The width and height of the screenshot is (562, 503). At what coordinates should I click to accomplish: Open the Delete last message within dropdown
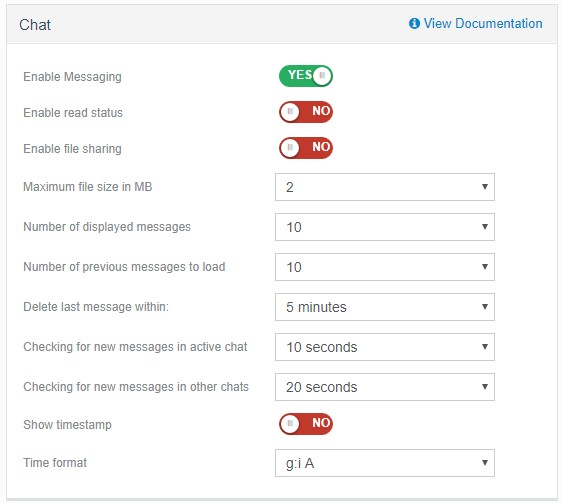(x=385, y=307)
